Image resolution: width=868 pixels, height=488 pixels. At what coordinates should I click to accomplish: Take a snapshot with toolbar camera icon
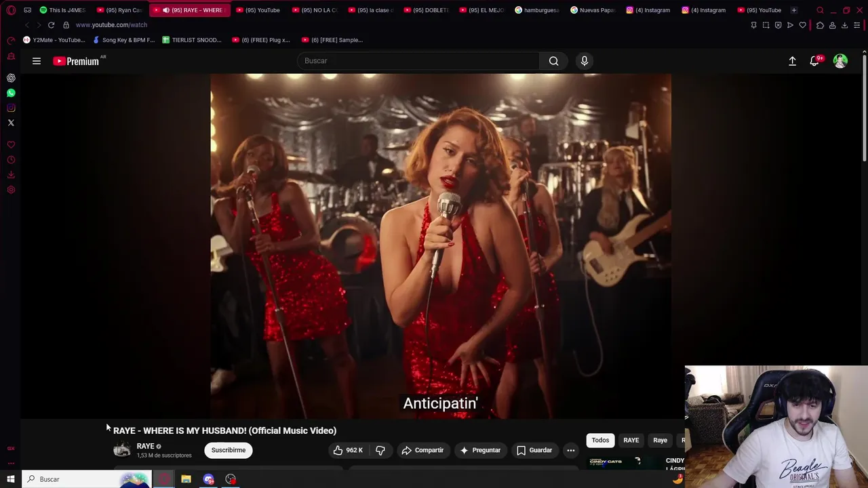[x=766, y=25]
